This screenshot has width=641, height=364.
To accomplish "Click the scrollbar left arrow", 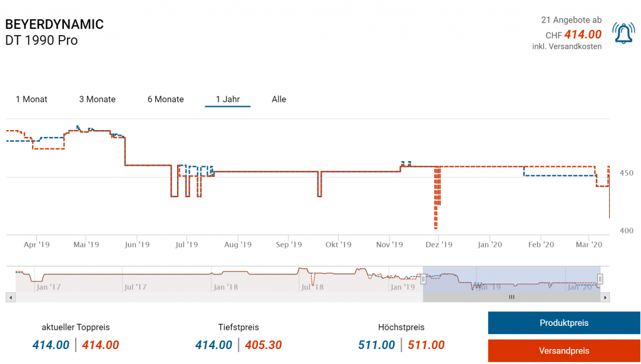I will click(10, 298).
